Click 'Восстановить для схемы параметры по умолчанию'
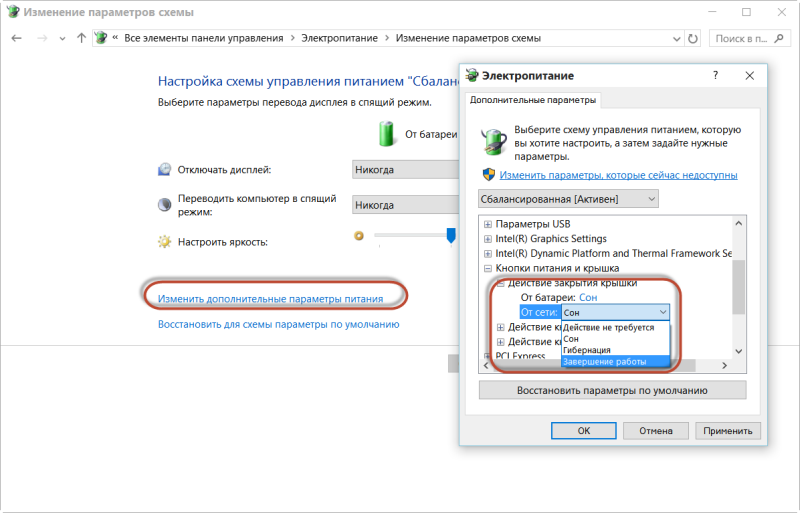Screen dimensions: 800x513 tap(279, 324)
